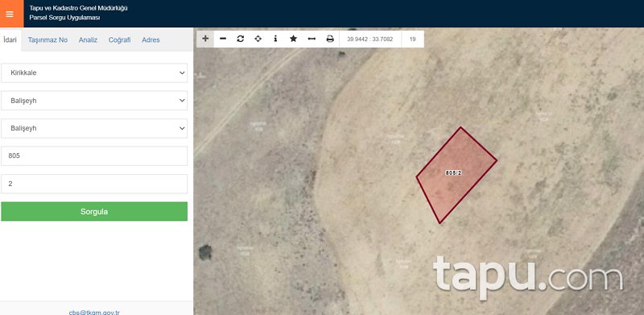Open the Analiz tab
The image size is (644, 315).
pos(88,40)
